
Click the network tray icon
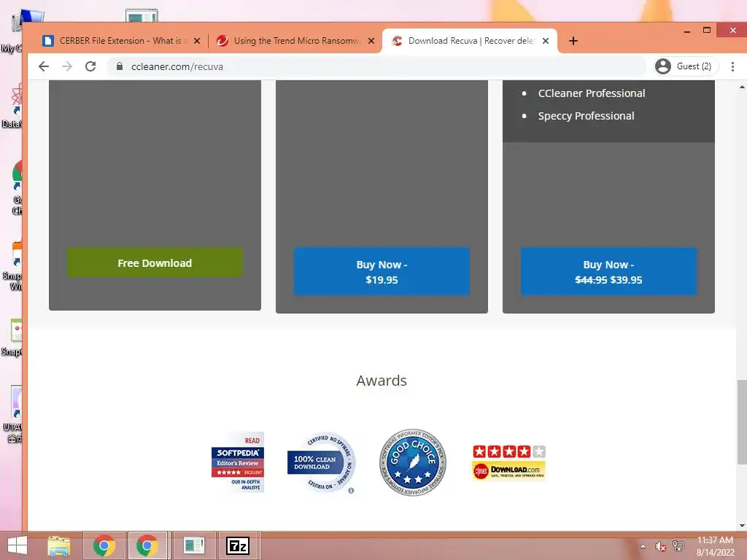click(x=678, y=545)
